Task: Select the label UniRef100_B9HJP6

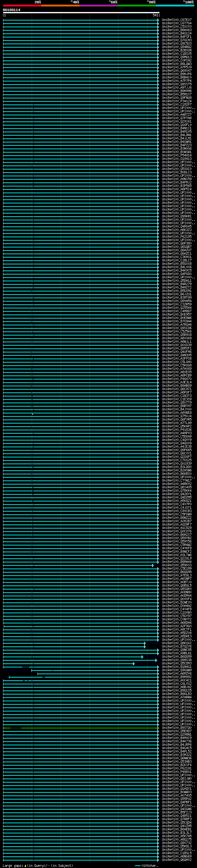Action: [x=176, y=74]
